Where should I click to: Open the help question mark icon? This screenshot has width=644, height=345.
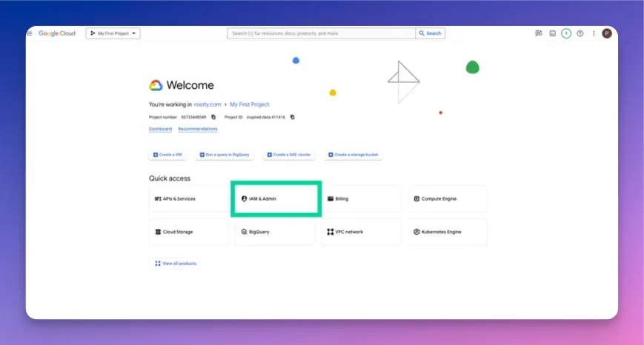pos(580,33)
